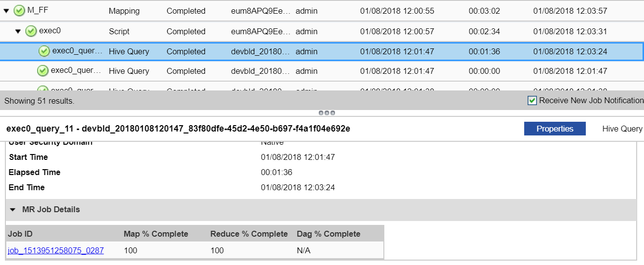644x265 pixels.
Task: Open job_1513951258075_0287 link
Action: pos(56,250)
